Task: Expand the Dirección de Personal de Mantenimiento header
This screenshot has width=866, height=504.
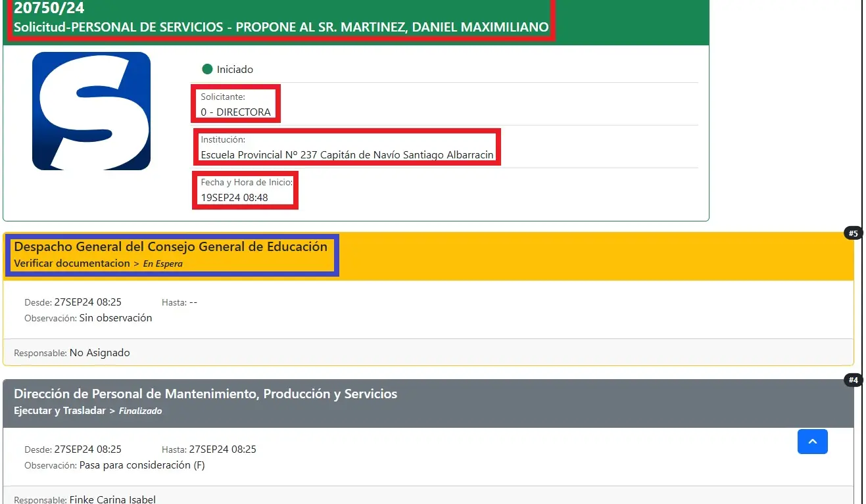Action: 205,394
